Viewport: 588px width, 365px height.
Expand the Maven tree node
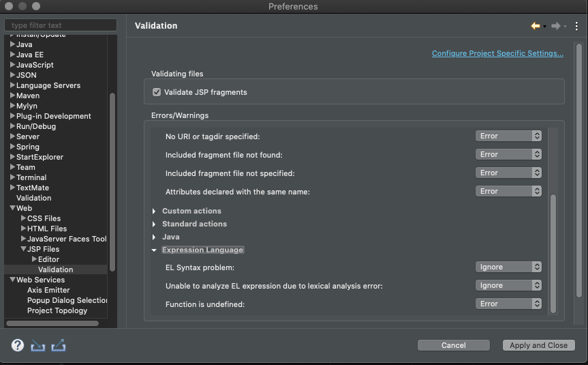point(12,96)
